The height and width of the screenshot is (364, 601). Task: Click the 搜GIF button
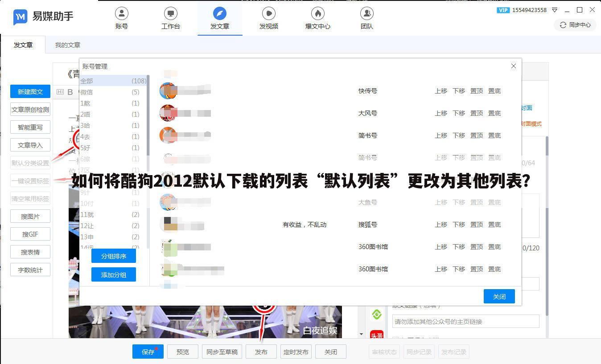pos(30,234)
